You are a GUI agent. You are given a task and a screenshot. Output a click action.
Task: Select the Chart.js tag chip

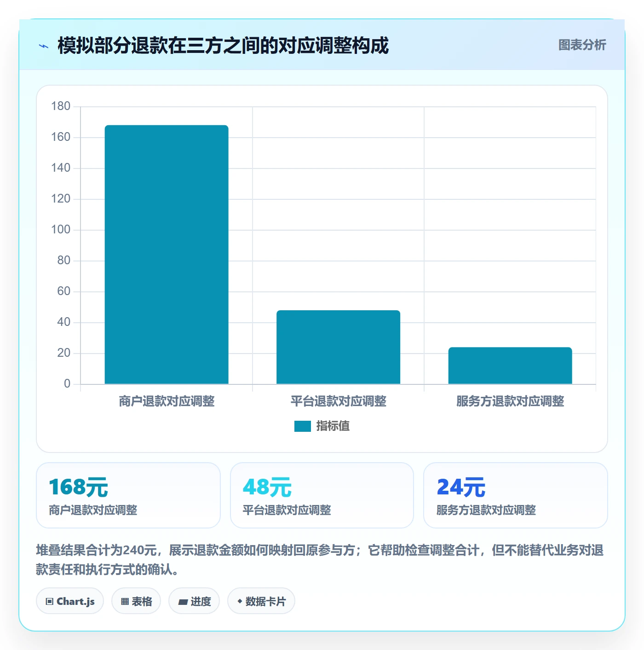coord(70,601)
